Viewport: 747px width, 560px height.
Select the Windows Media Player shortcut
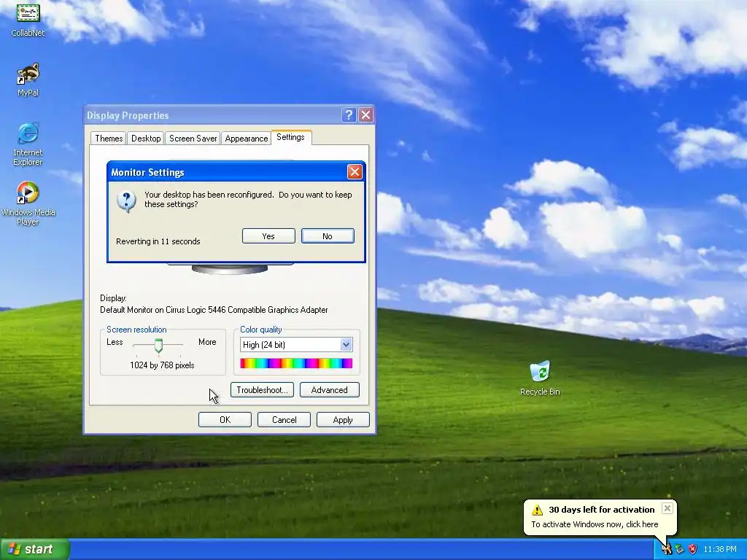(28, 203)
